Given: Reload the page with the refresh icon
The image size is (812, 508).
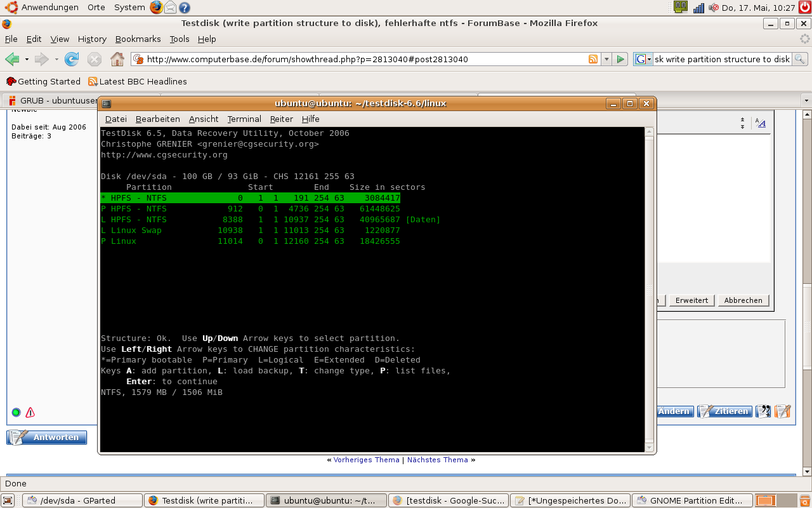Looking at the screenshot, I should pyautogui.click(x=72, y=59).
